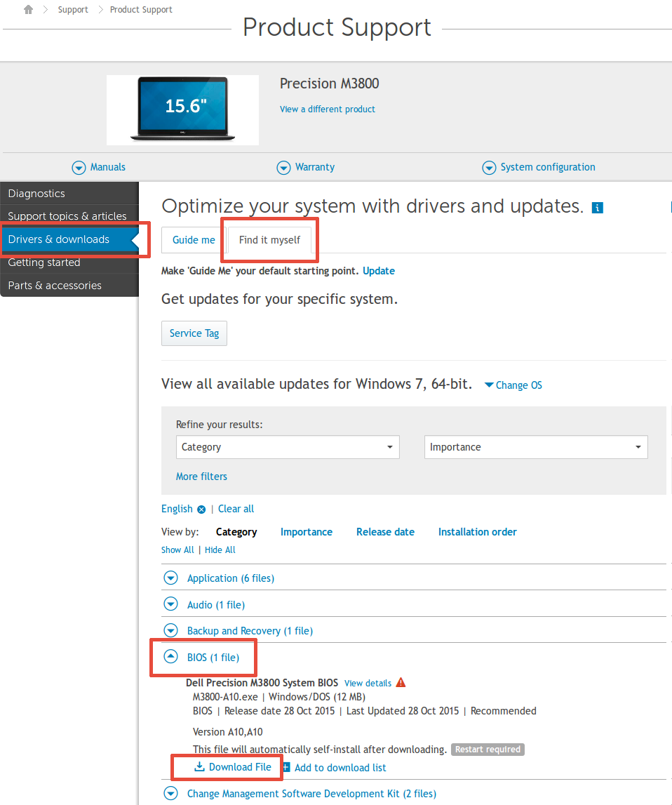This screenshot has width=672, height=805.
Task: Click the English filter tag
Action: pyautogui.click(x=177, y=509)
